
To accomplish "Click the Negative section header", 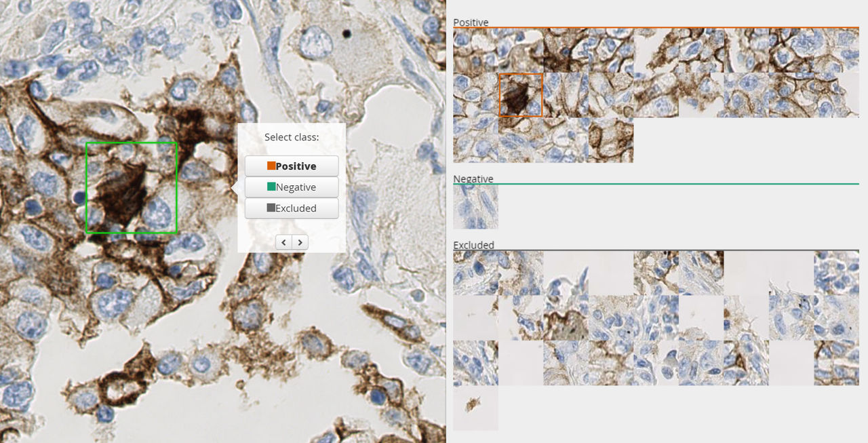I will click(x=473, y=179).
